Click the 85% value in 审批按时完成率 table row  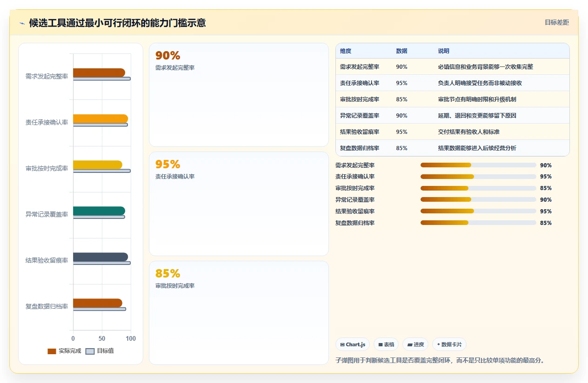tap(401, 99)
